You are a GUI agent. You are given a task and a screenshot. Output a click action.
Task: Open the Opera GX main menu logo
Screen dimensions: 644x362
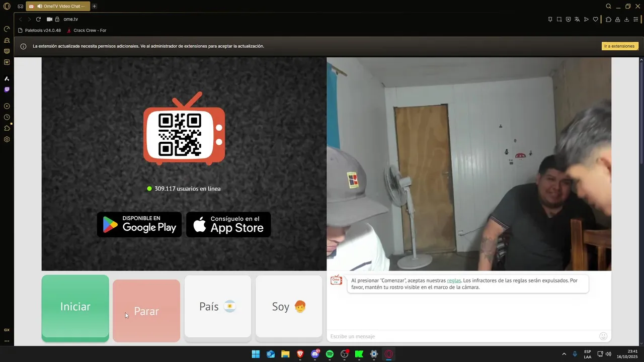point(7,7)
